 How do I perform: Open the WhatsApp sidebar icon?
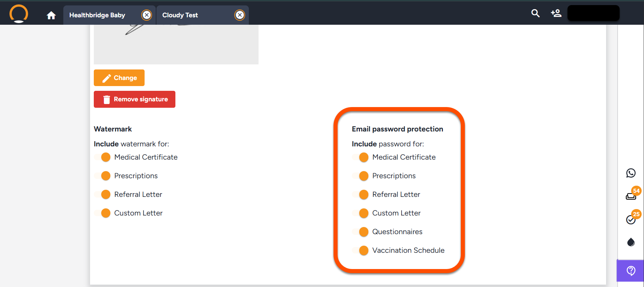(x=631, y=173)
